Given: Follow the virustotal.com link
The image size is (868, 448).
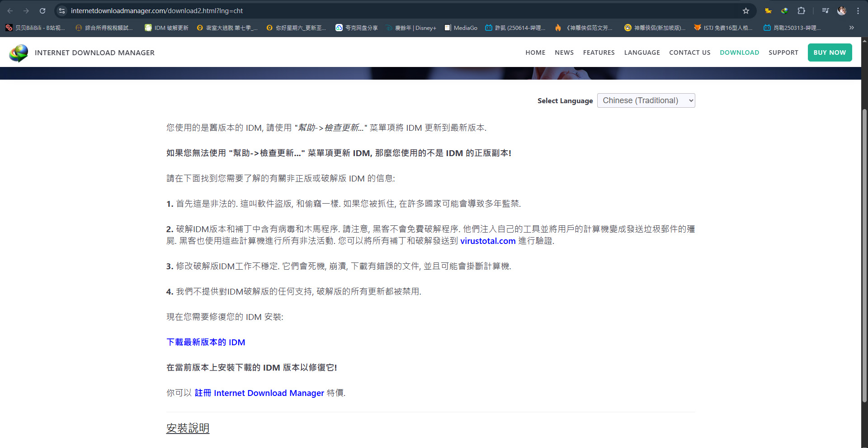Looking at the screenshot, I should 488,241.
